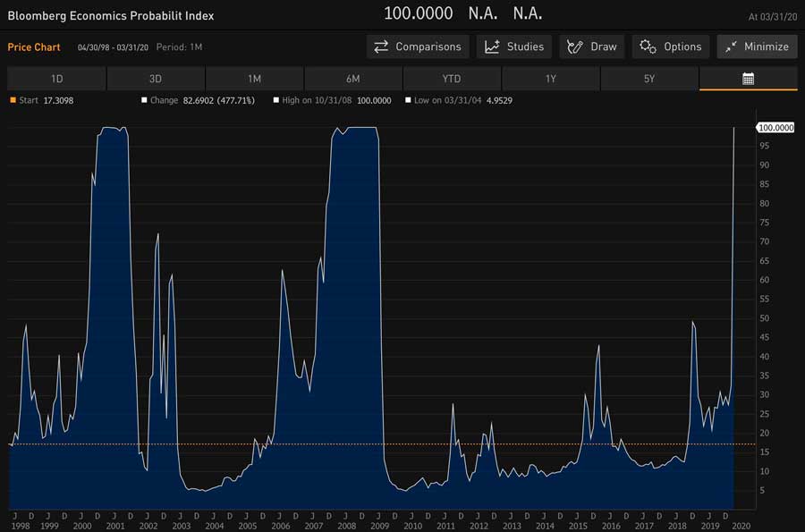Click the Studies button label
The image size is (805, 532).
click(525, 46)
